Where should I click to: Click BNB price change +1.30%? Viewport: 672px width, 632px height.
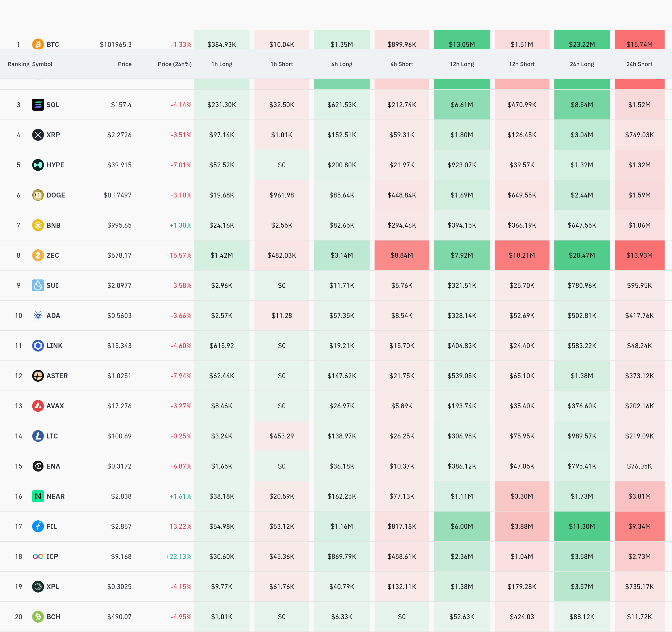180,225
